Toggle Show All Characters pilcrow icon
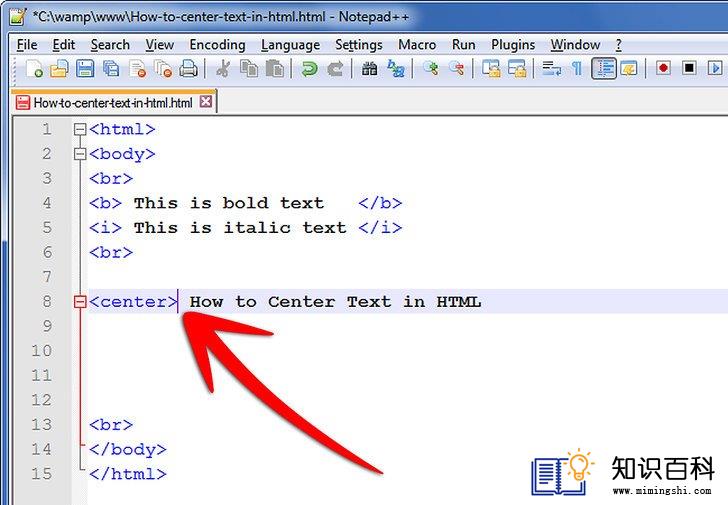The height and width of the screenshot is (505, 728). (x=577, y=69)
